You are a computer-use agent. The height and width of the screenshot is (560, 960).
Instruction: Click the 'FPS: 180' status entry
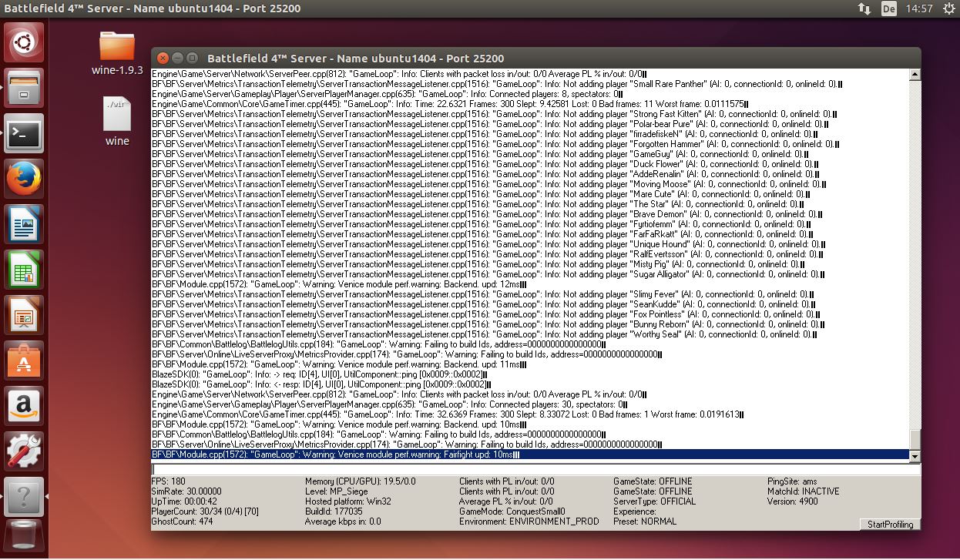pyautogui.click(x=169, y=481)
